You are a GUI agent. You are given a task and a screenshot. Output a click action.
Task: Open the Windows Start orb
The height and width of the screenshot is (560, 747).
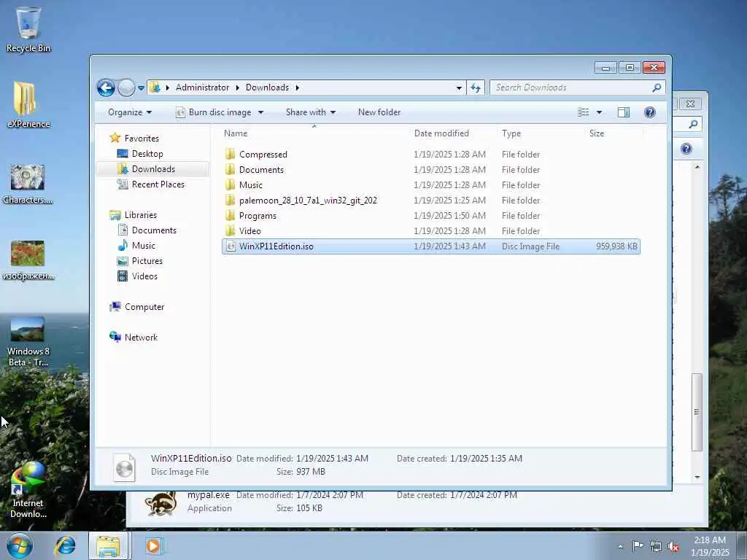[x=20, y=545]
